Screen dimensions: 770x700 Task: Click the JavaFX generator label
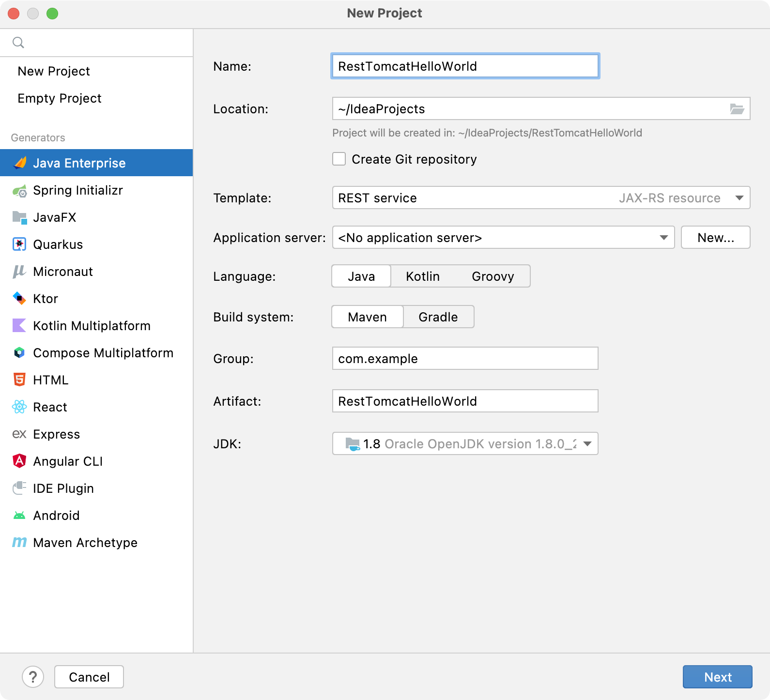click(x=55, y=217)
